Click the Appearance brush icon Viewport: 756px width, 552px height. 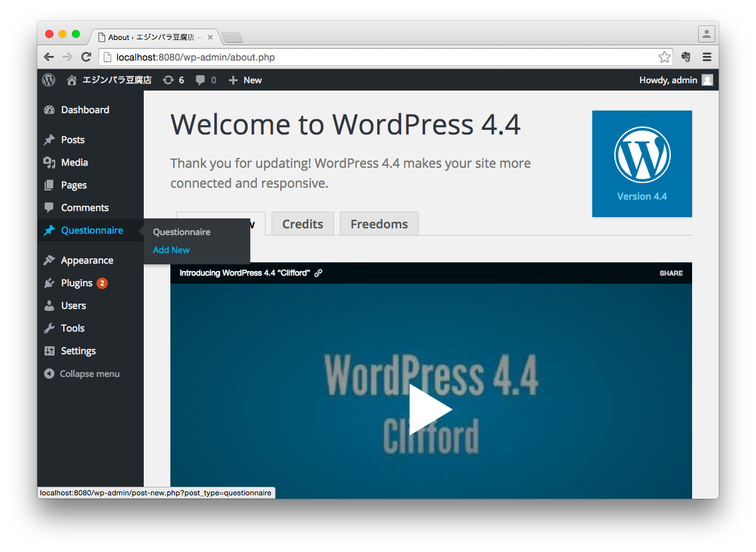pos(49,260)
